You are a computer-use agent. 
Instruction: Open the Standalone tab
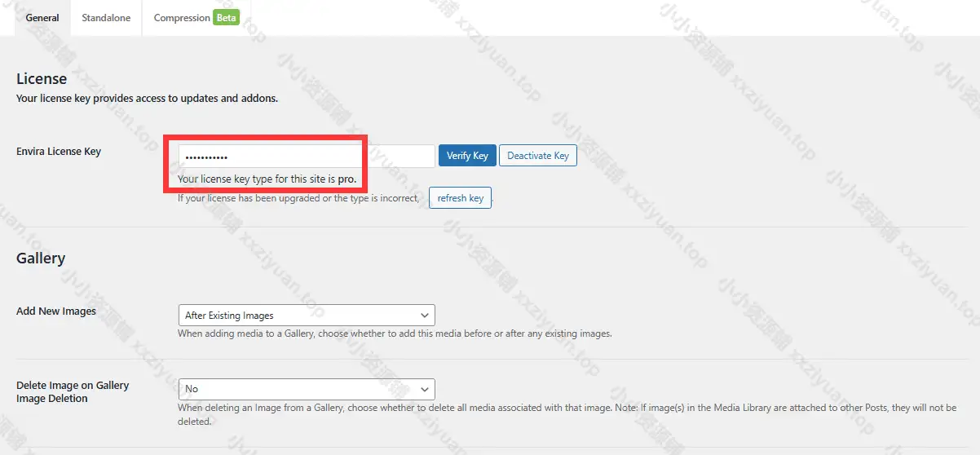(x=106, y=18)
